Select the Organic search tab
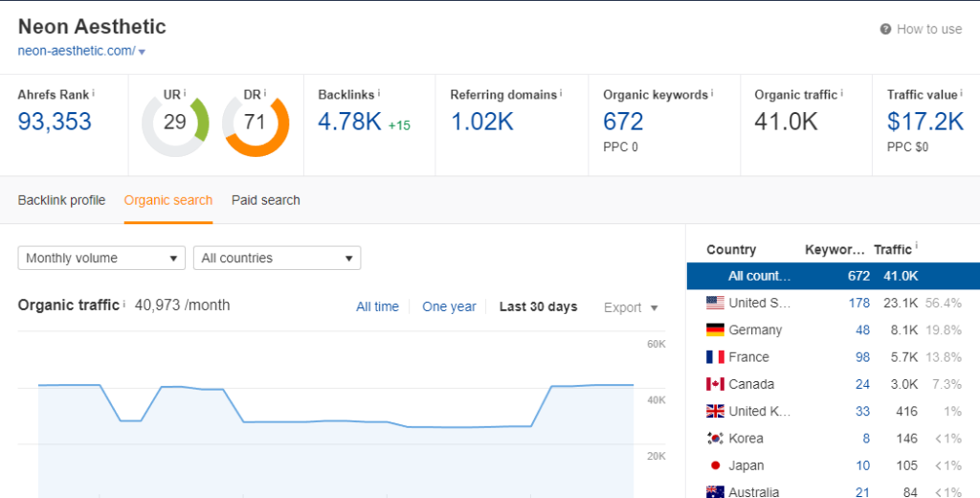This screenshot has height=498, width=980. 168,200
